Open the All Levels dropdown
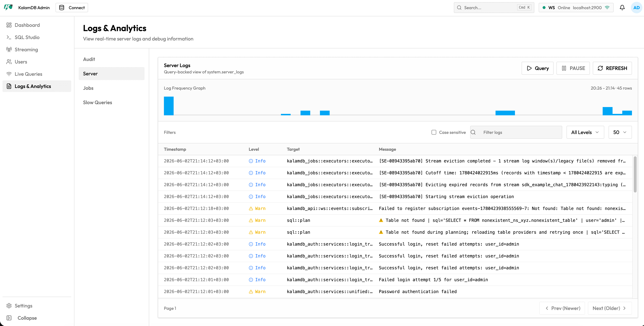644x326 pixels. pos(585,132)
